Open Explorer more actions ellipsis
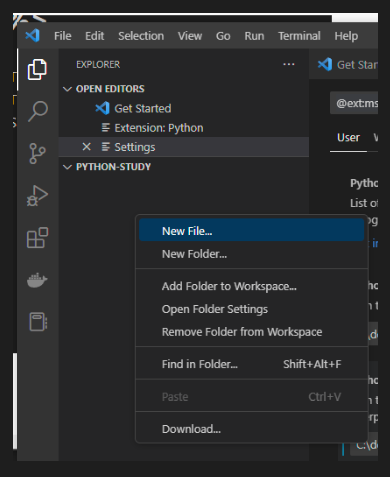Viewport: 390px width, 477px height. (x=289, y=64)
